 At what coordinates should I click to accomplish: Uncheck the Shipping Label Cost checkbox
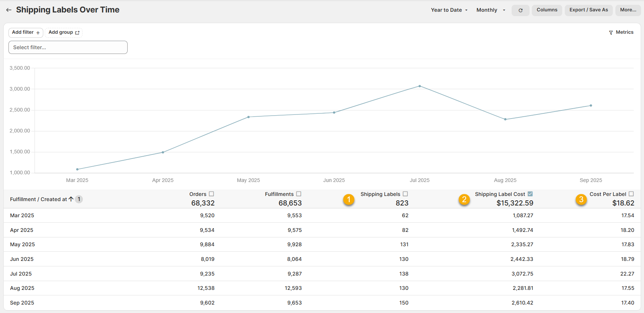point(530,194)
